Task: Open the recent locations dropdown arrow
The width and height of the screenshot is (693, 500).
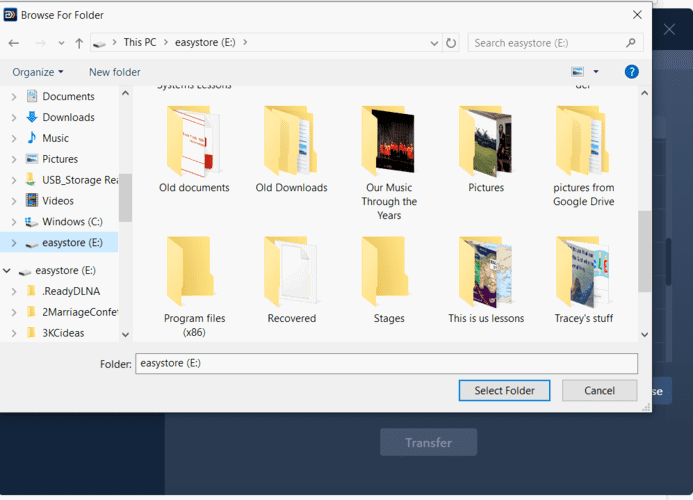Action: [x=434, y=43]
